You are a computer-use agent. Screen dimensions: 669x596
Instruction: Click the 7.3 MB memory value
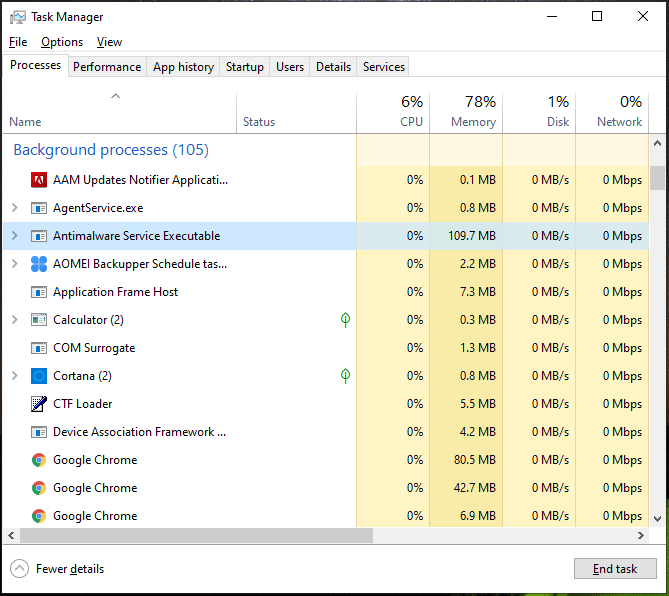coord(478,292)
